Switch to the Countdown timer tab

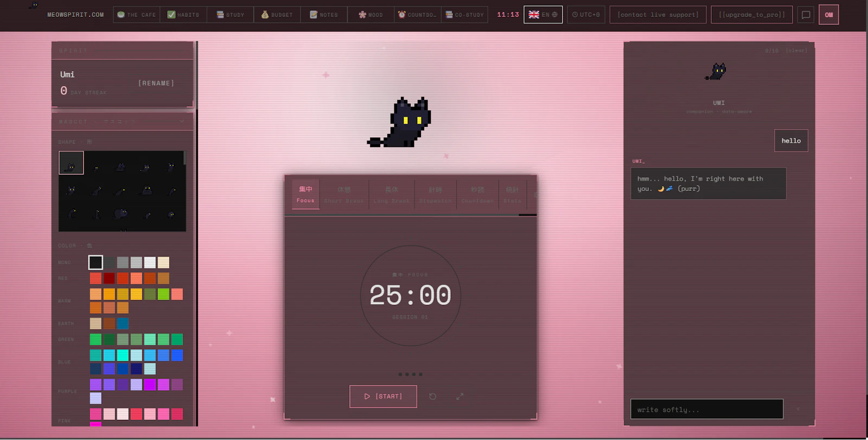[477, 194]
